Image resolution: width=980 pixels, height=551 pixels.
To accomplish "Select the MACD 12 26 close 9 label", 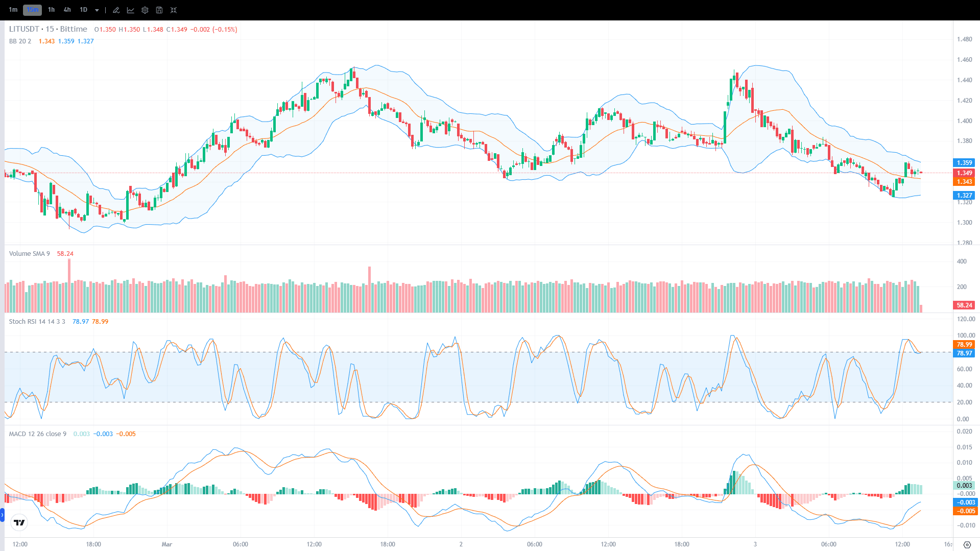I will point(37,434).
